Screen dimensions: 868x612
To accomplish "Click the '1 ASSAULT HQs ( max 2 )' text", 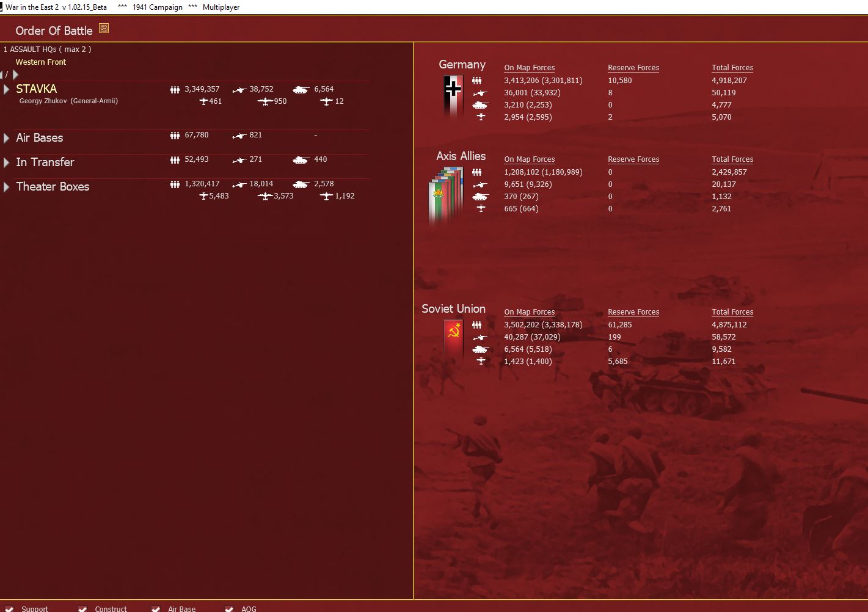I will click(48, 49).
